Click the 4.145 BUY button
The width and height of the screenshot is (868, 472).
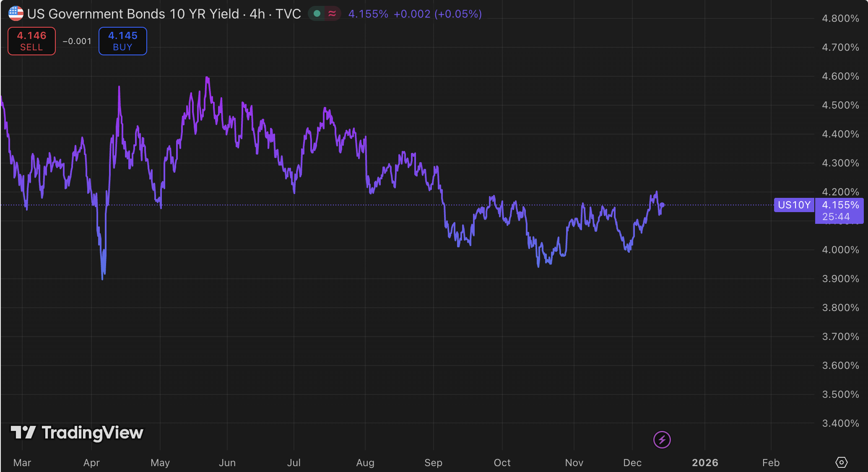(123, 41)
